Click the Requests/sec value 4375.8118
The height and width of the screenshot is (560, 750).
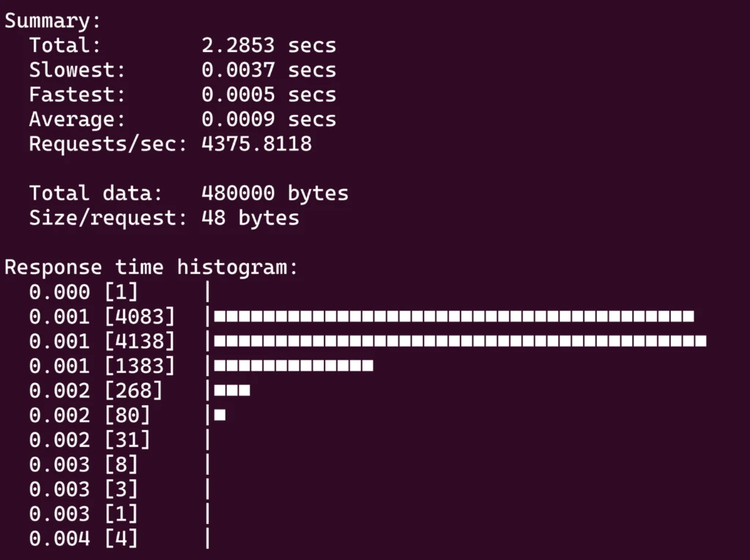pos(256,144)
